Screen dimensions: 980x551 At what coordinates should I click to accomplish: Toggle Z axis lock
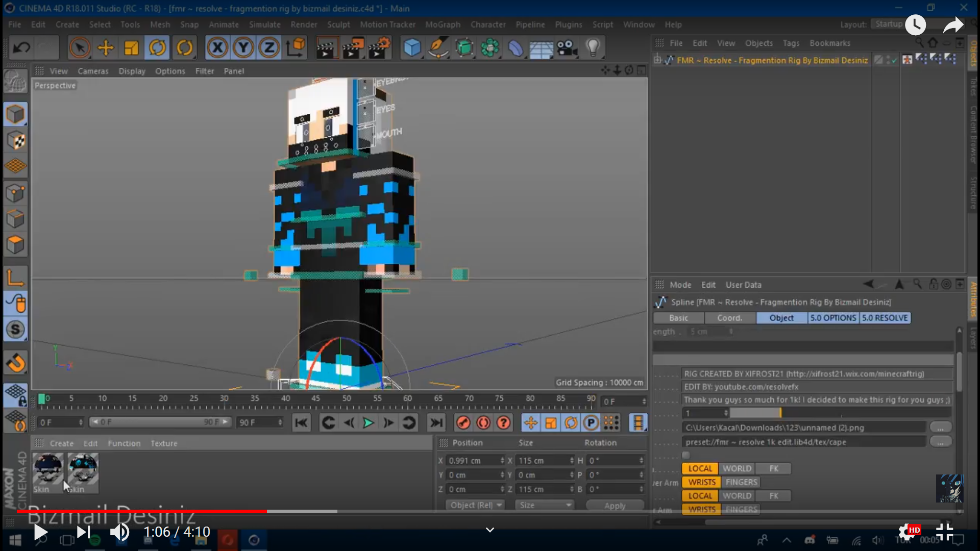[x=269, y=48]
